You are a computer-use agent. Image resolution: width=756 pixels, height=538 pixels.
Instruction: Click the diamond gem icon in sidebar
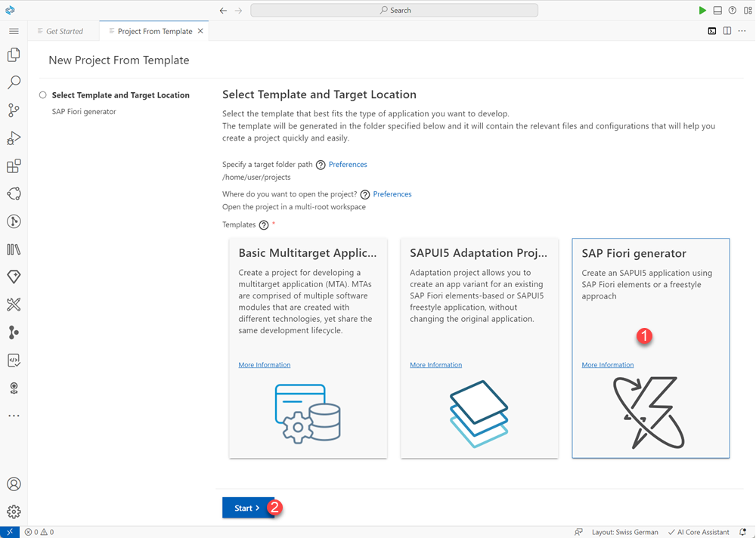14,277
